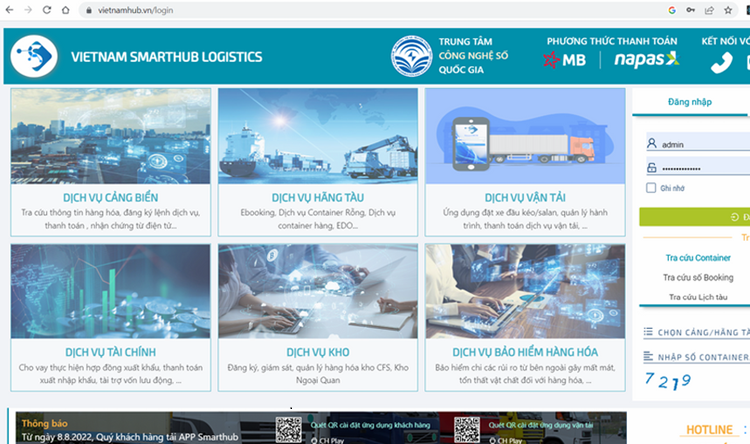The image size is (750, 444).
Task: Click the National Digital Technology Center emblem
Action: pos(409,57)
